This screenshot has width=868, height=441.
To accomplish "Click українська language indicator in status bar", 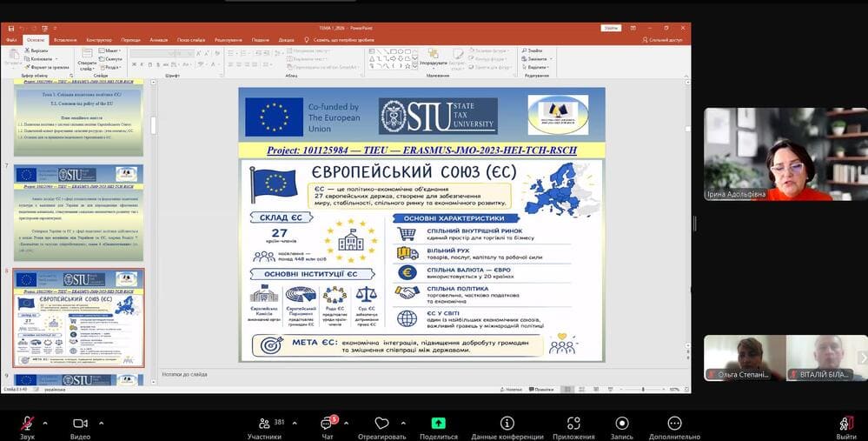I will [x=54, y=390].
